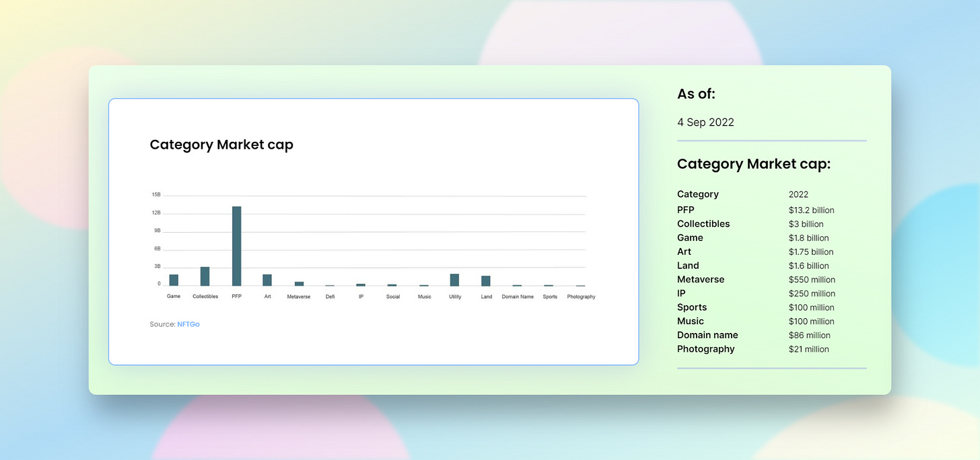Click the 'As of:' heading

click(696, 94)
